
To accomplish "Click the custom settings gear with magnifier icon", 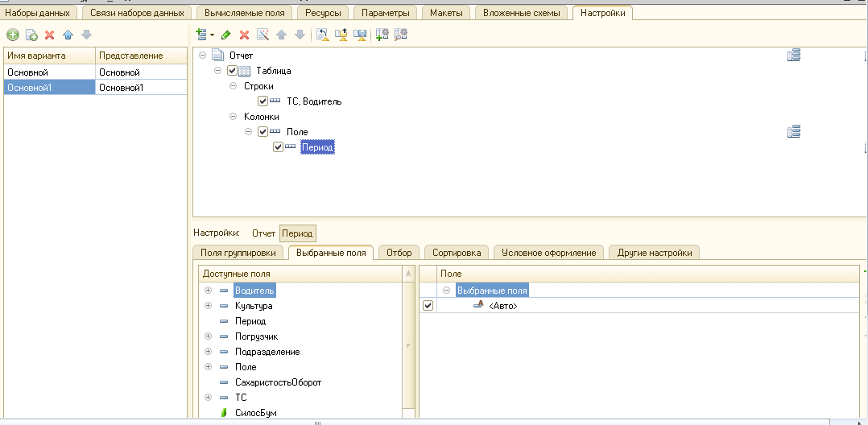I will click(x=401, y=35).
